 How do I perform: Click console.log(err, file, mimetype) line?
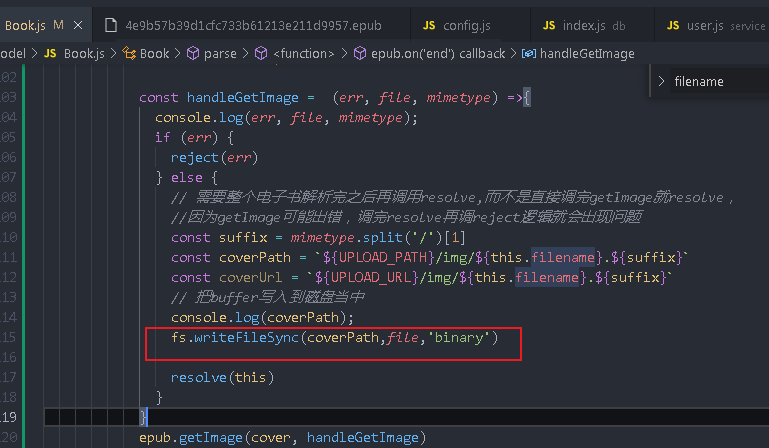286,118
